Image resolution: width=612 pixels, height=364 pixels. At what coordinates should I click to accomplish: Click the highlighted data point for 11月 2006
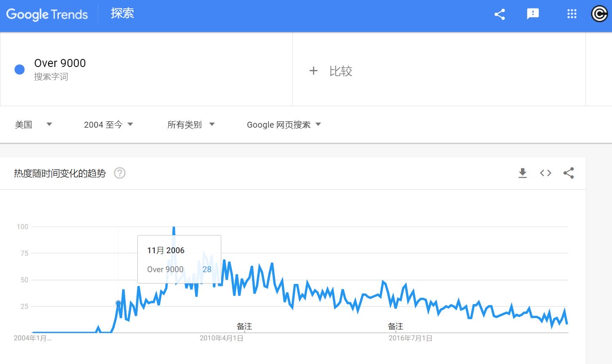click(118, 303)
